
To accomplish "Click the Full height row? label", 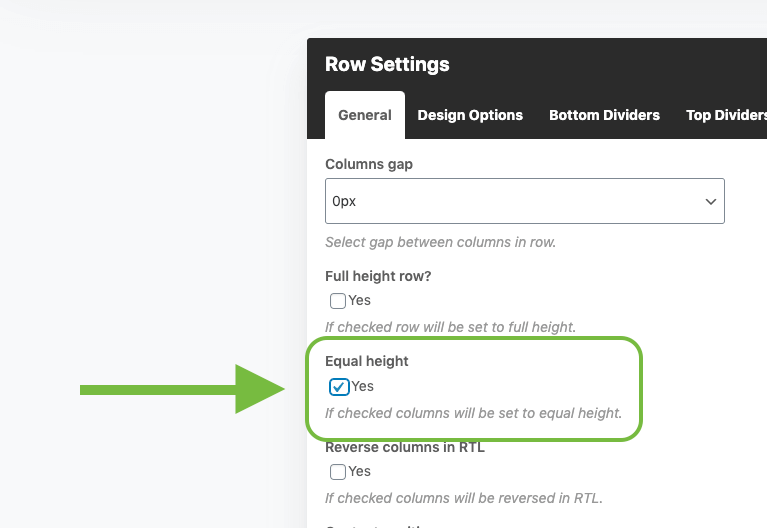I will click(x=378, y=276).
